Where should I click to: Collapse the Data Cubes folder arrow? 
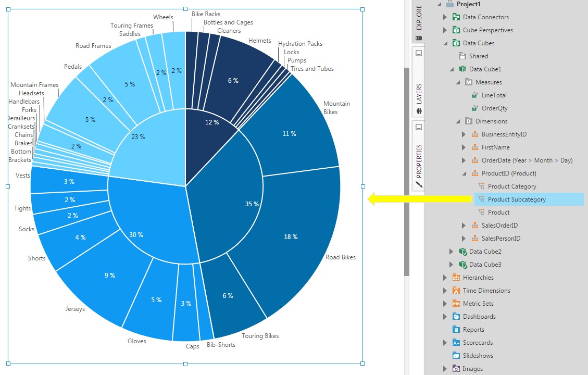445,43
